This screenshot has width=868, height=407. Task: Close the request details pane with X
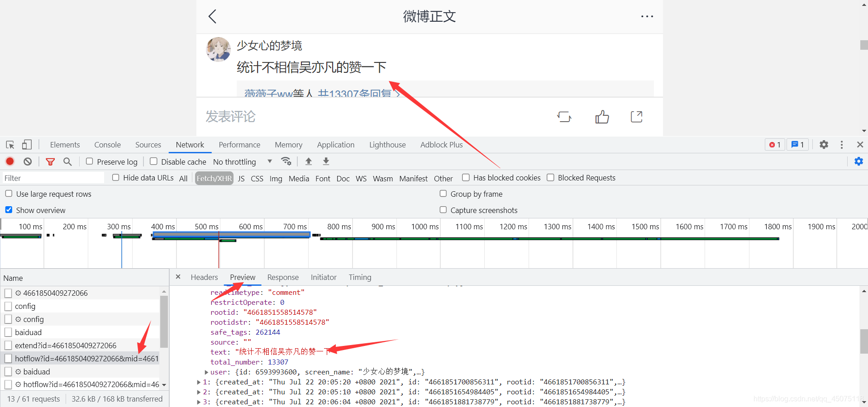click(178, 277)
